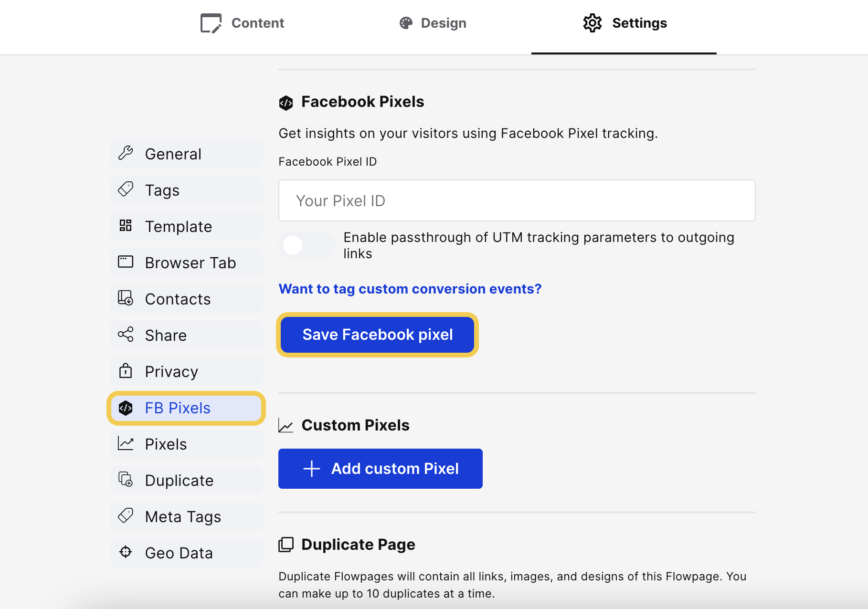Screen dimensions: 868x609
Task: Go to Meta Tags settings section
Action: point(186,516)
